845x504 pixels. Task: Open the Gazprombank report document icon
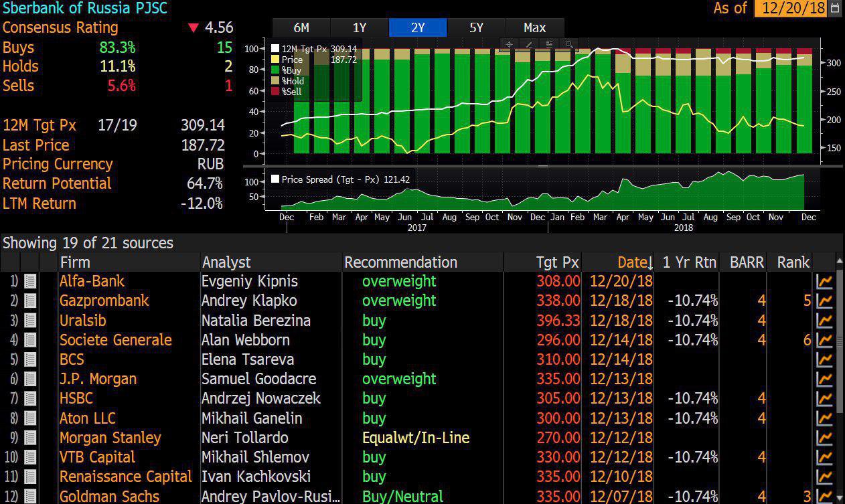coord(30,301)
